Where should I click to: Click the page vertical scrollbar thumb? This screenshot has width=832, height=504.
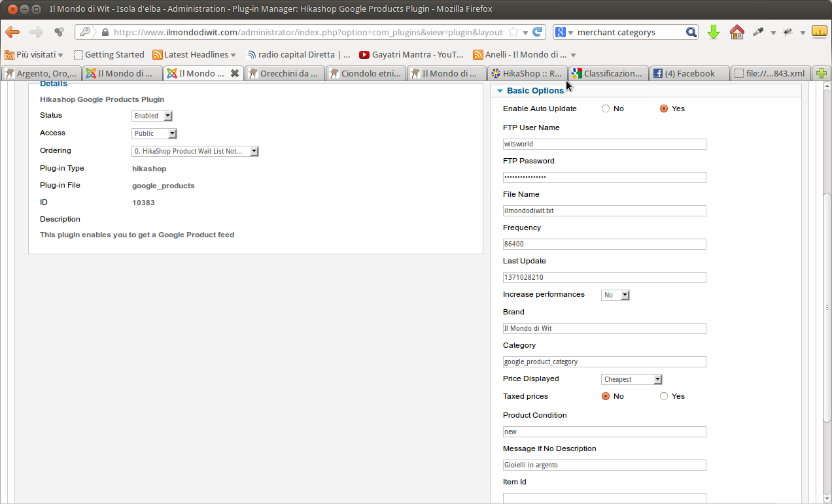click(x=827, y=307)
